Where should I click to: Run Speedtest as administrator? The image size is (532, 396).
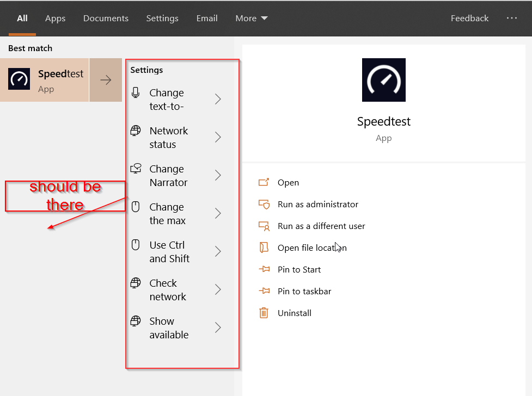click(x=317, y=205)
